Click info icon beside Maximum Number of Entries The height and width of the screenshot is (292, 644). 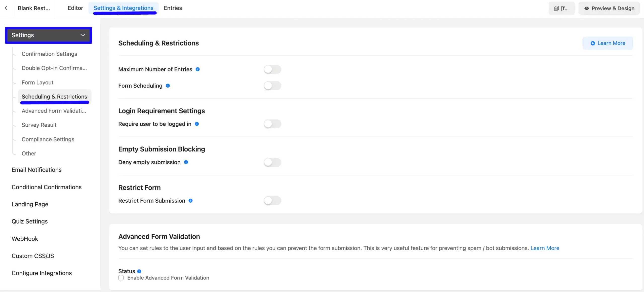[x=198, y=69]
